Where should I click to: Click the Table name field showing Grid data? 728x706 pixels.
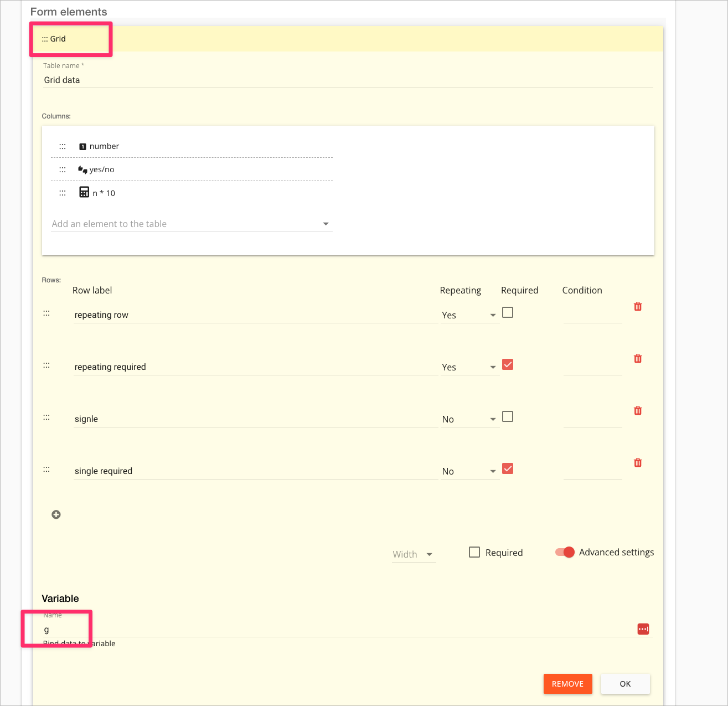(x=221, y=80)
